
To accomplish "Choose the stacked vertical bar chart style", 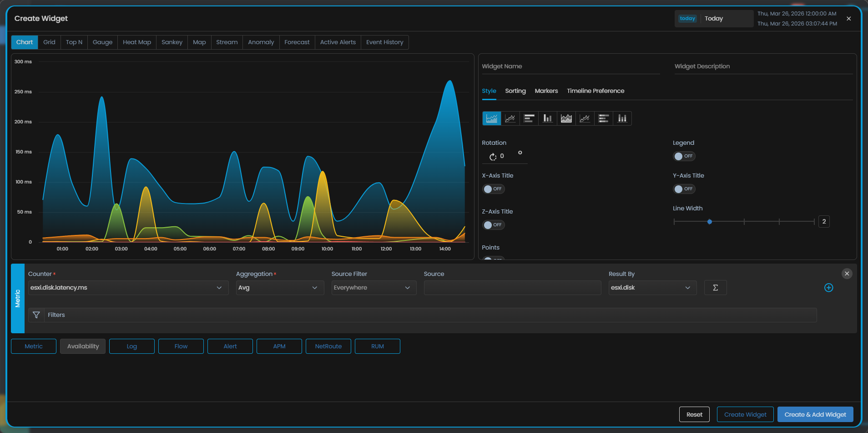I will coord(622,118).
